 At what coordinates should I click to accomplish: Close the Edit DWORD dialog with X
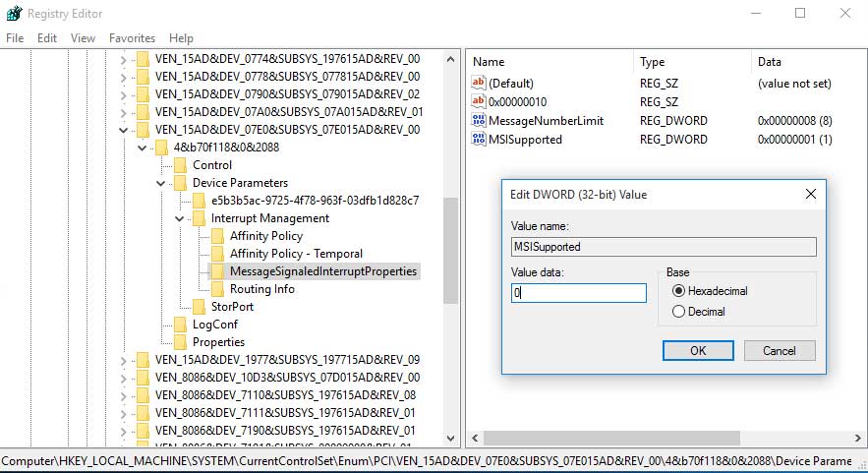click(810, 194)
